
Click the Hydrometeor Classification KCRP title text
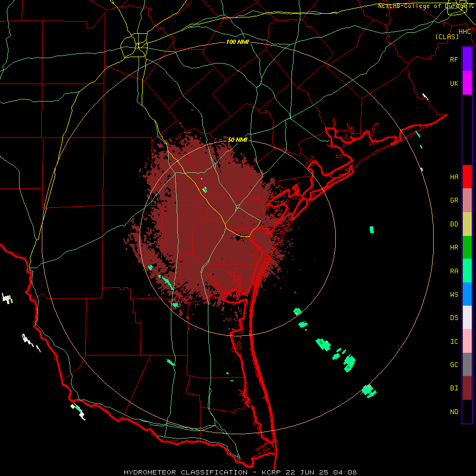point(240,472)
